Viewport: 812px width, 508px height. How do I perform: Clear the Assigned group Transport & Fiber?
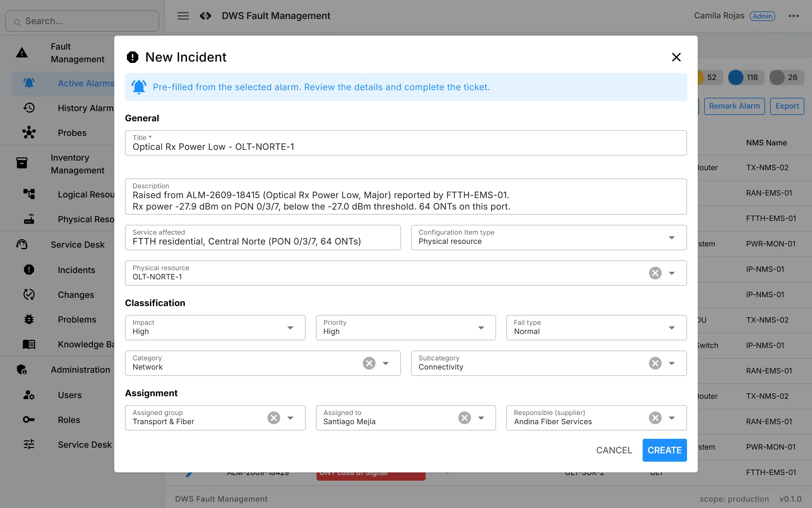pos(274,418)
